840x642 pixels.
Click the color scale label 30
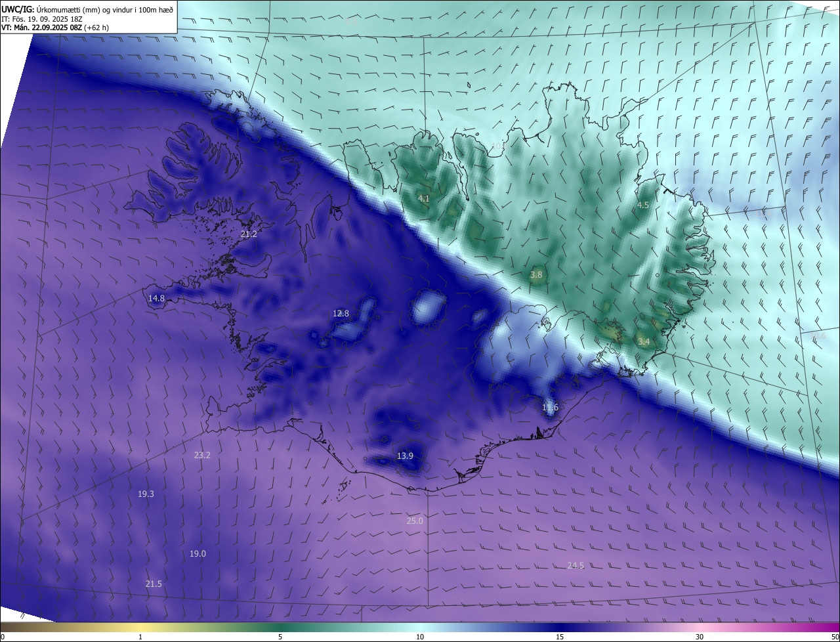pos(700,637)
